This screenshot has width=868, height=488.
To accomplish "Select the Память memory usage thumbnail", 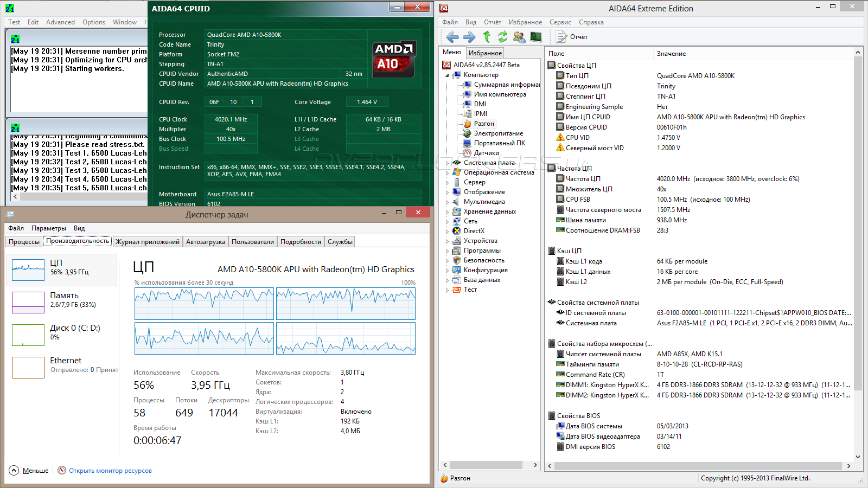I will point(62,302).
